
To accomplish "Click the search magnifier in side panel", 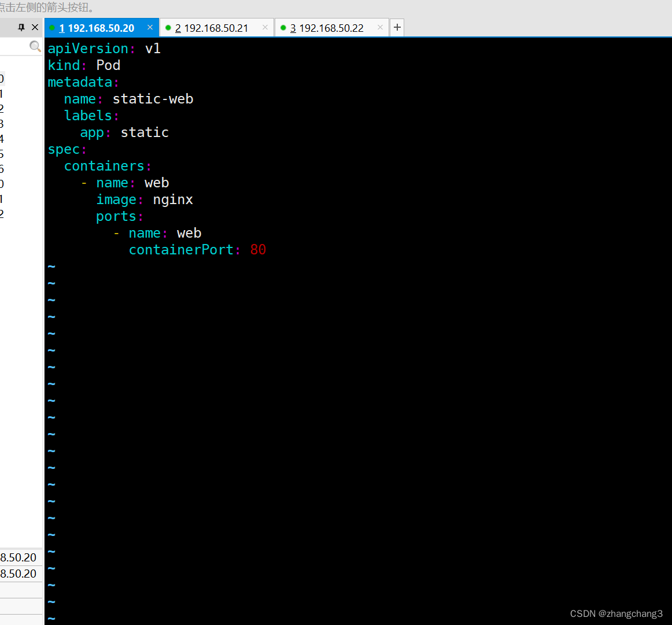I will coord(35,46).
